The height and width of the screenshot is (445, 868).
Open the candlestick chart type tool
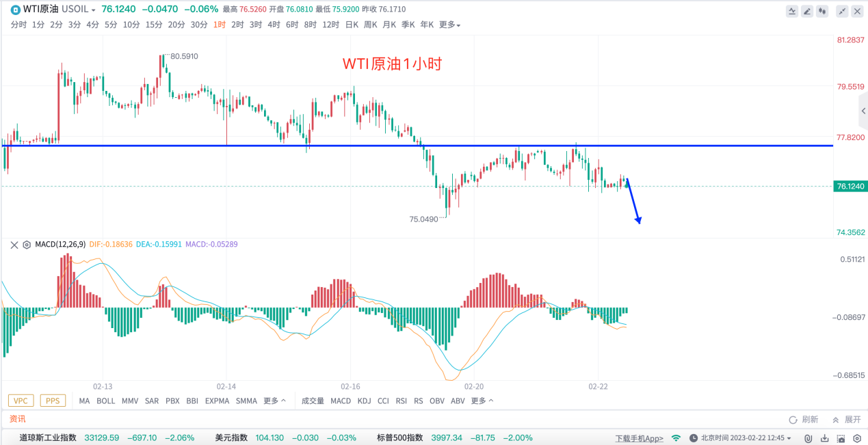pyautogui.click(x=822, y=10)
